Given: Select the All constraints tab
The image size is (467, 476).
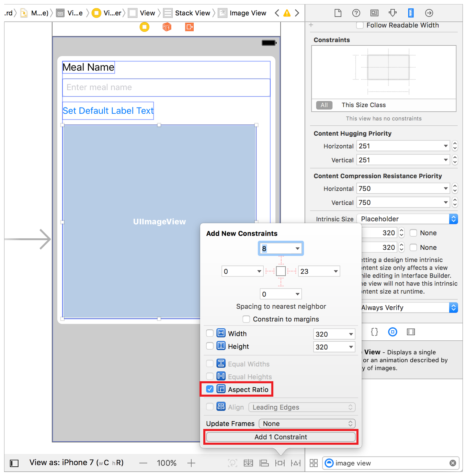Looking at the screenshot, I should point(324,105).
